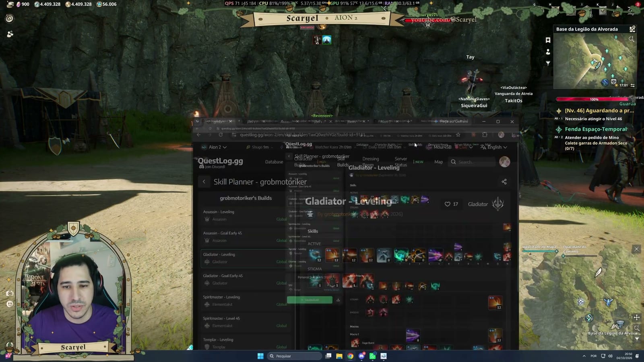Screen dimensions: 644x362
Task: Click the checkmark quest marker on the large map
Action: (x=589, y=318)
